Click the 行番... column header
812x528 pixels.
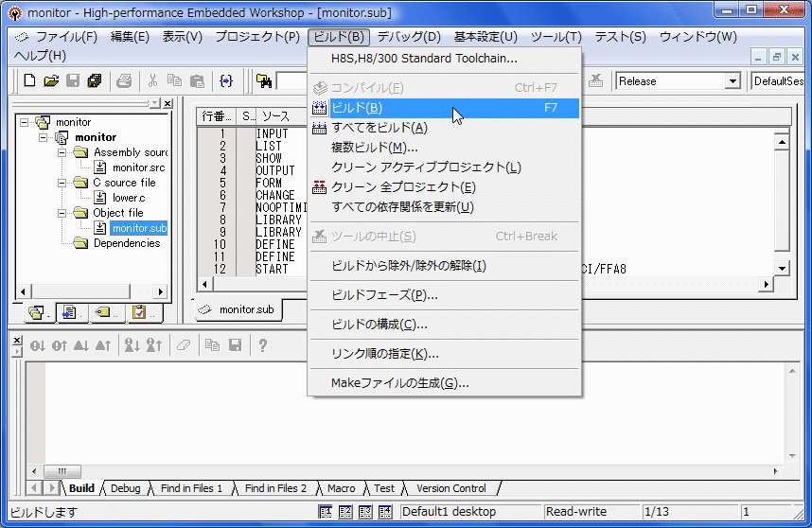pyautogui.click(x=217, y=116)
